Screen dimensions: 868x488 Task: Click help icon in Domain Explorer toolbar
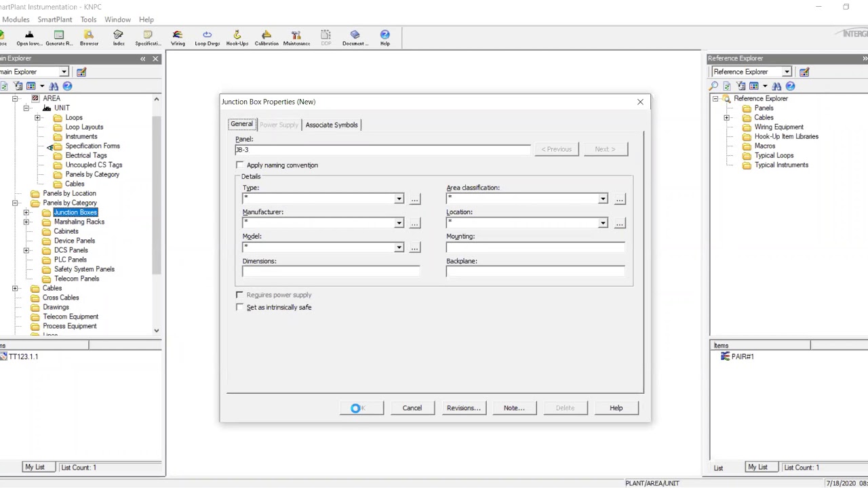(x=67, y=86)
